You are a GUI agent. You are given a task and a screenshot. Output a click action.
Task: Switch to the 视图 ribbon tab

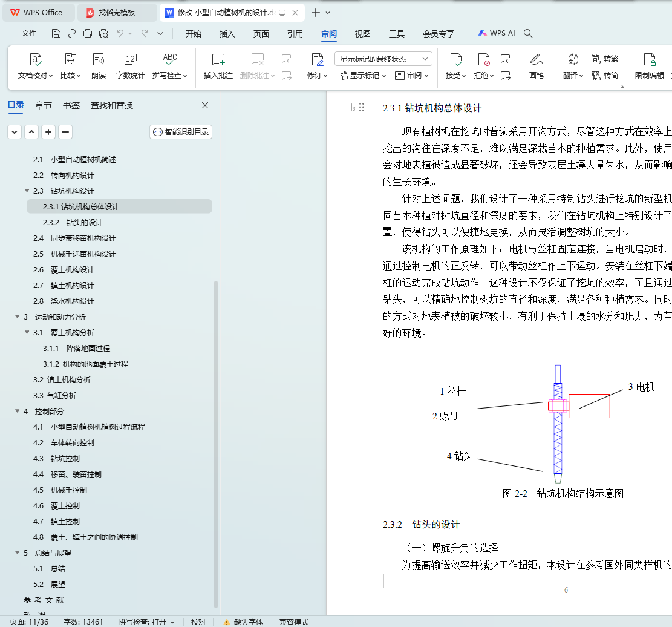pyautogui.click(x=362, y=33)
